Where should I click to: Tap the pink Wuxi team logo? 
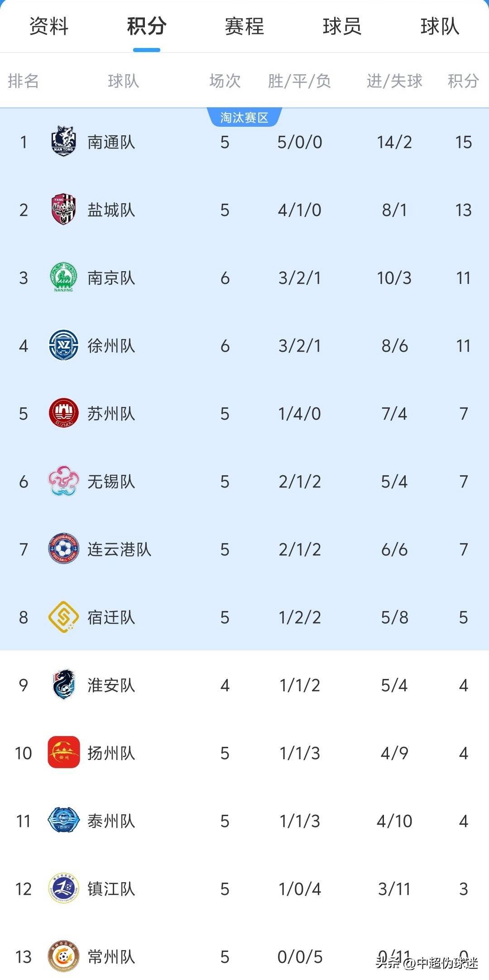point(63,481)
